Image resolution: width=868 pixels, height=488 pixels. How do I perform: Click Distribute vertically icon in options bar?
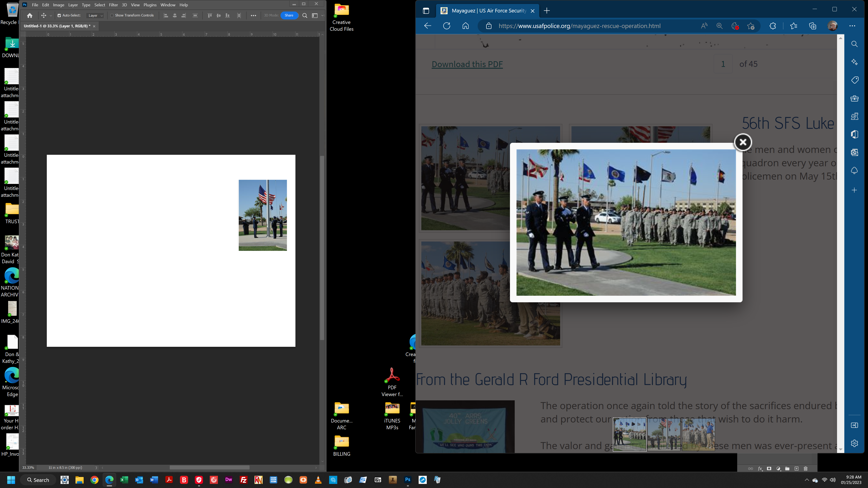click(195, 16)
